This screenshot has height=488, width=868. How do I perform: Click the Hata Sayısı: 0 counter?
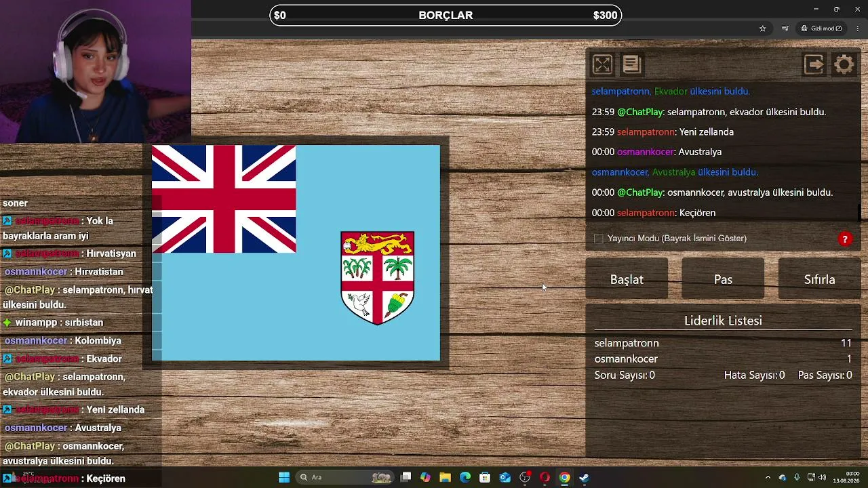coord(754,375)
